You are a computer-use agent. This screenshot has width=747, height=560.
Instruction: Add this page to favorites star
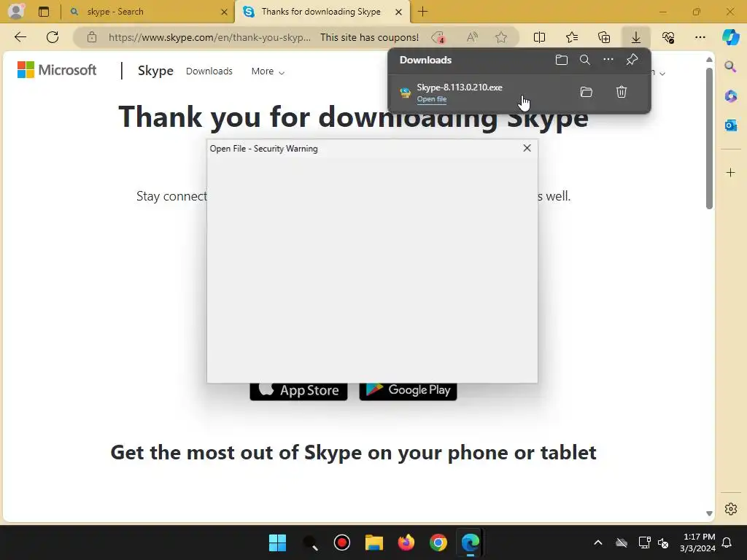click(x=500, y=37)
